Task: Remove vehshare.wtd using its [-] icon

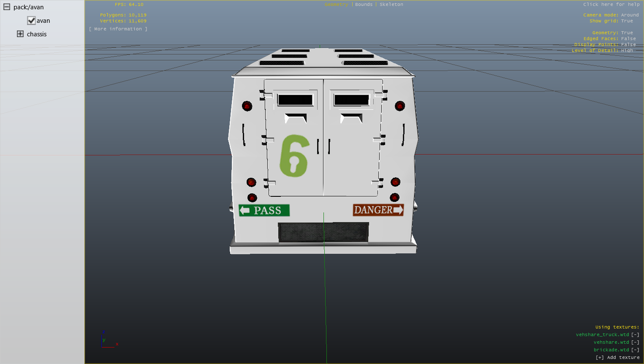Action: click(x=635, y=342)
